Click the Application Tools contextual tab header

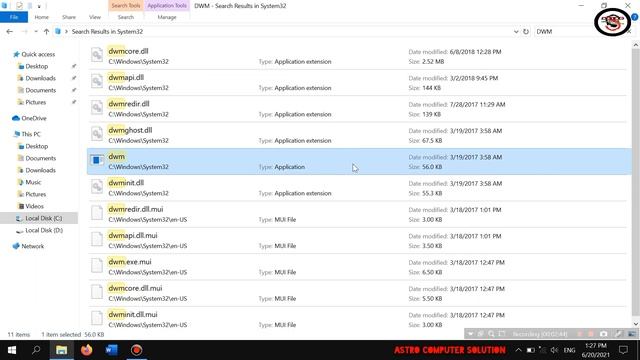167,6
